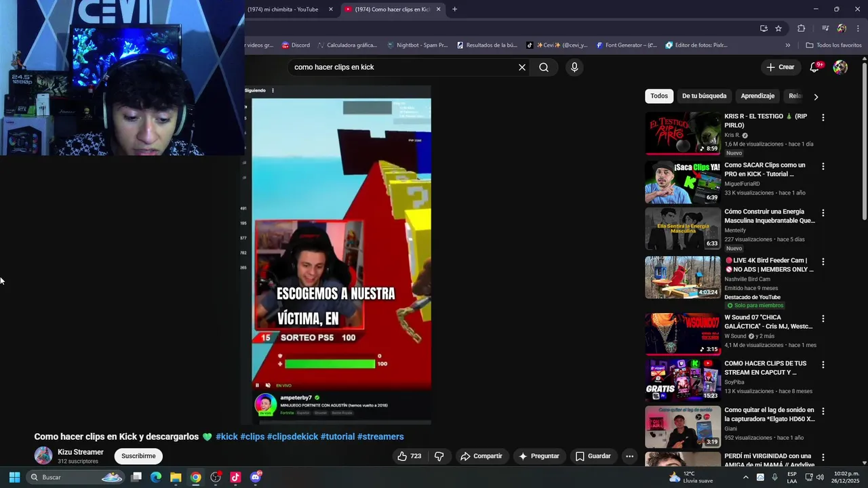The width and height of the screenshot is (868, 488).
Task: Expand hidden bookmarks with double chevron
Action: [x=787, y=45]
